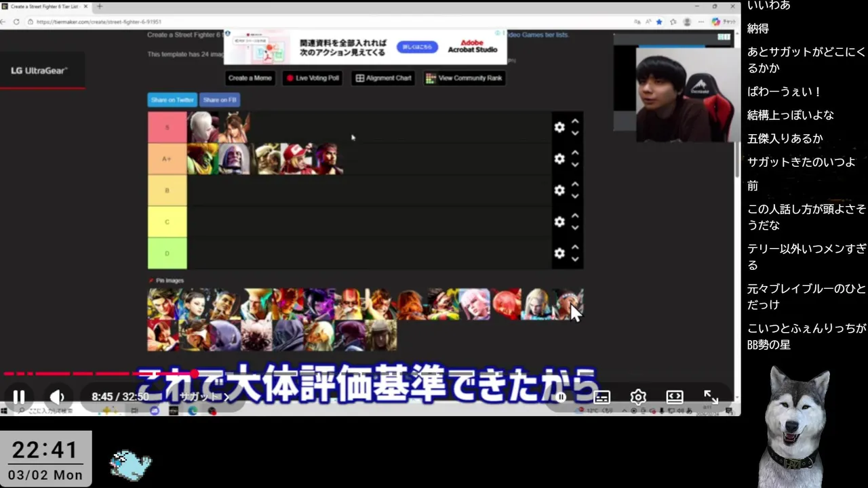Move D tier row up
868x488 pixels.
pyautogui.click(x=575, y=247)
